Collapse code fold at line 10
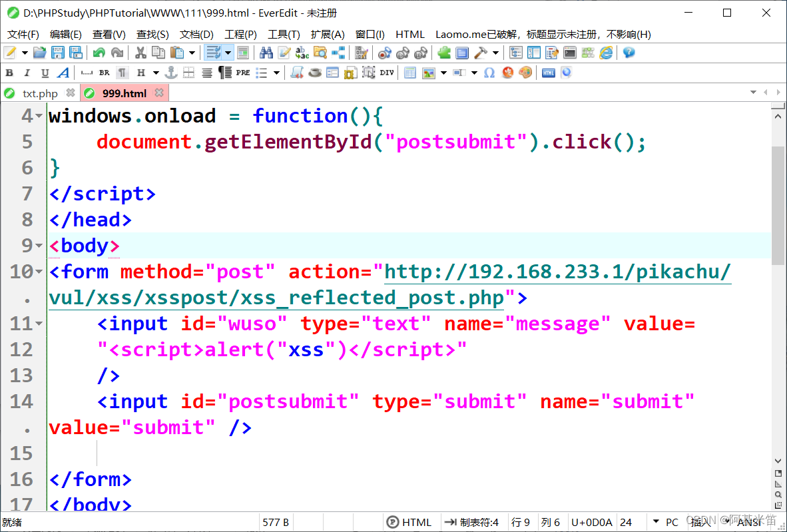Screen dimensions: 787x532 pos(39,272)
